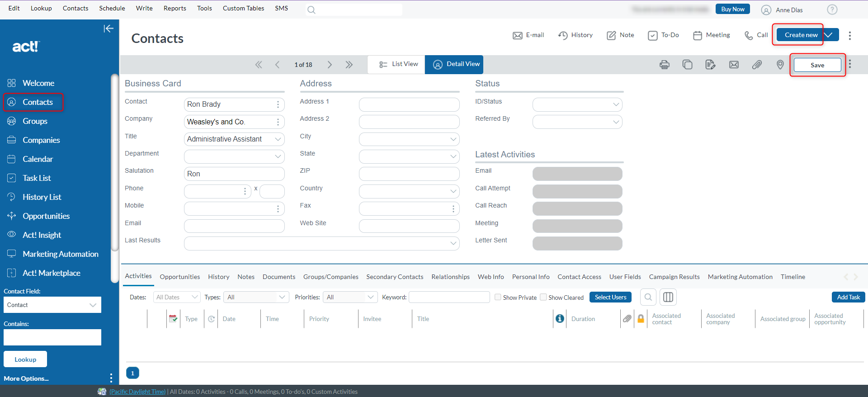Click the activities search magnifier icon

pos(648,297)
